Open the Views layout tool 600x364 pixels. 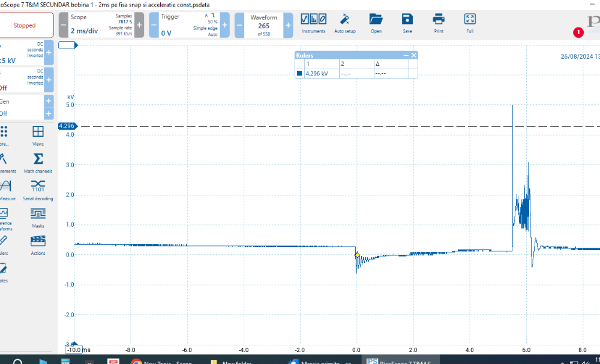(x=38, y=136)
